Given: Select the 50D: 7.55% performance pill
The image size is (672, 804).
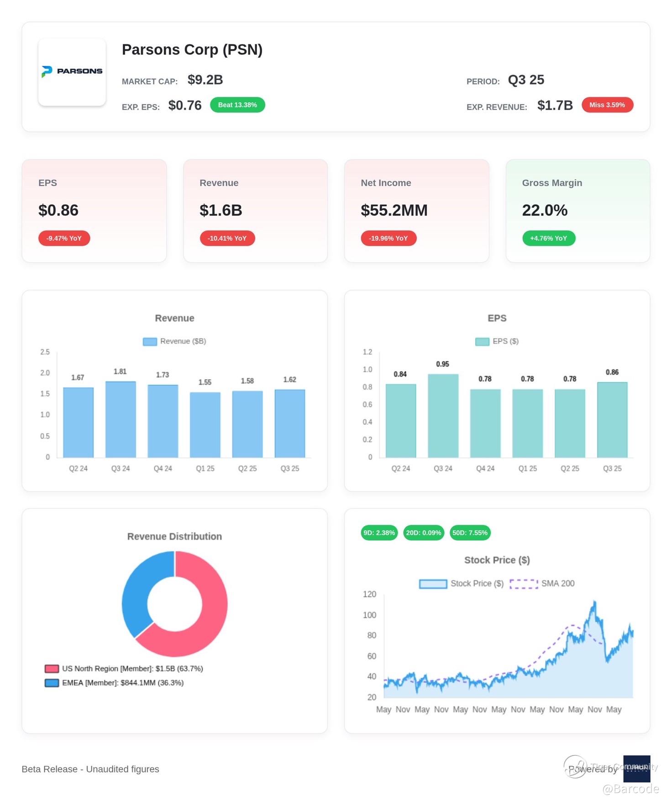Looking at the screenshot, I should pyautogui.click(x=470, y=533).
